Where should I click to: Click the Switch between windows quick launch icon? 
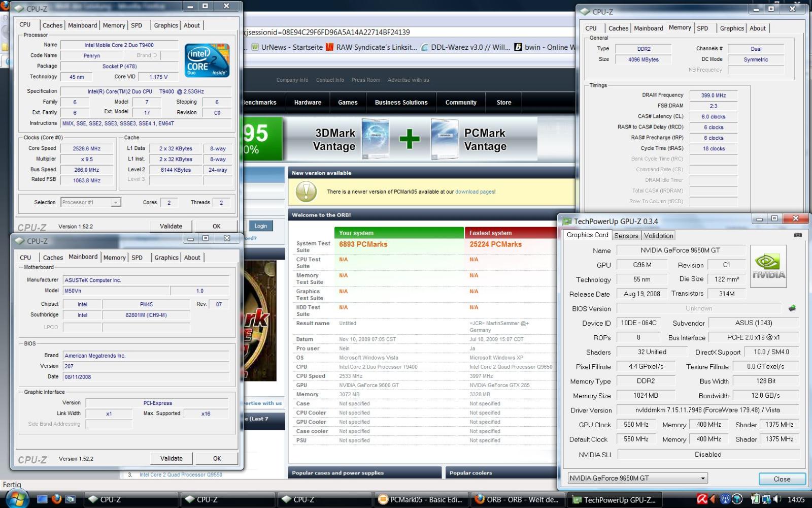[x=70, y=499]
